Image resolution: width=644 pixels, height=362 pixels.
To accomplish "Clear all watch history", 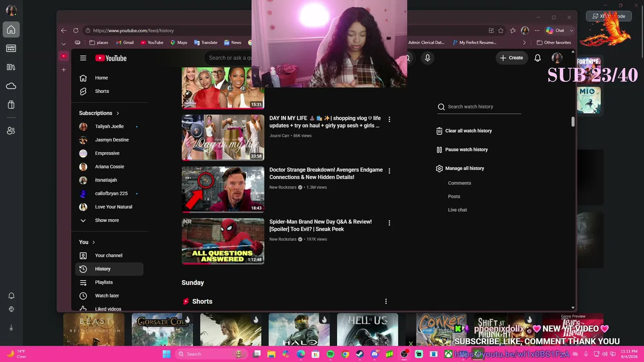I will [x=464, y=131].
